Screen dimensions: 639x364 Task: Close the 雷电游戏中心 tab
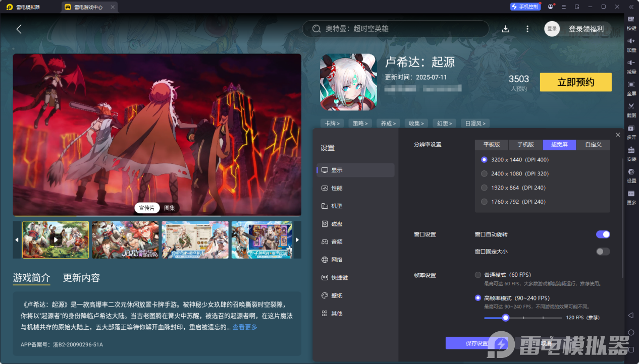113,7
